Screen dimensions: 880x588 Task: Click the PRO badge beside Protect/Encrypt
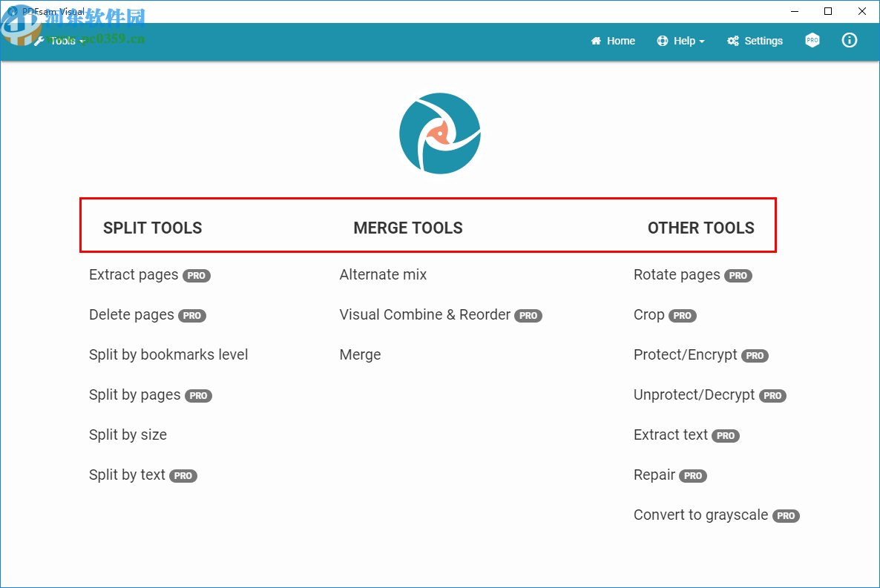click(x=755, y=356)
